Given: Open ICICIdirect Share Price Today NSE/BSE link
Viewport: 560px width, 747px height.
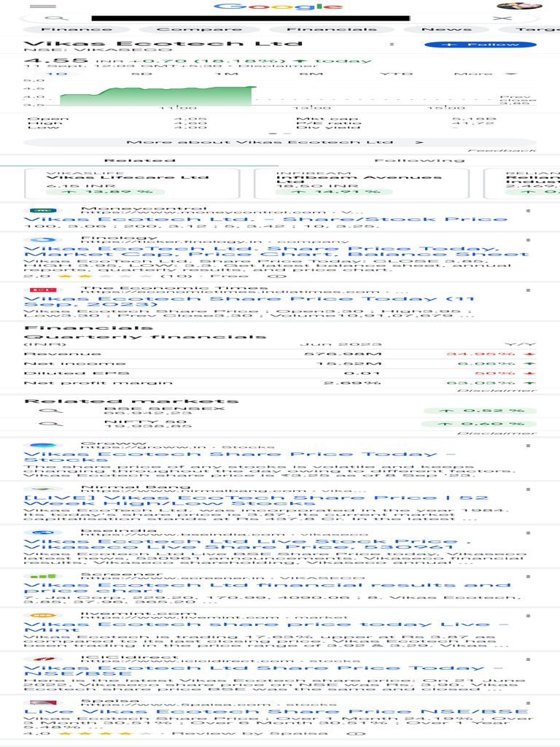Looking at the screenshot, I should point(263,671).
